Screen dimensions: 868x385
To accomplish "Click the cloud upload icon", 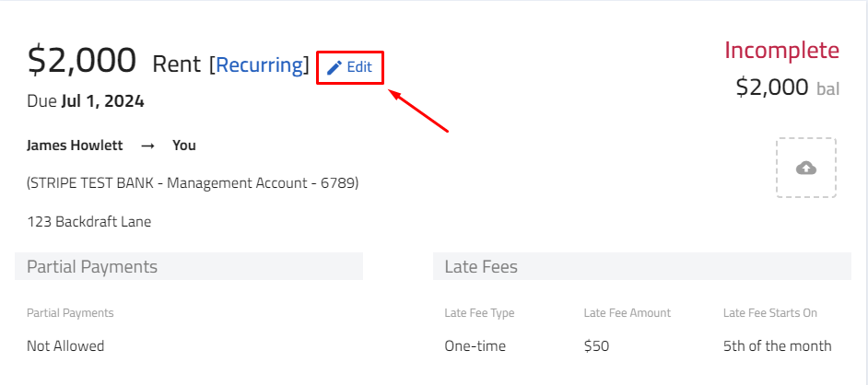I will click(806, 168).
